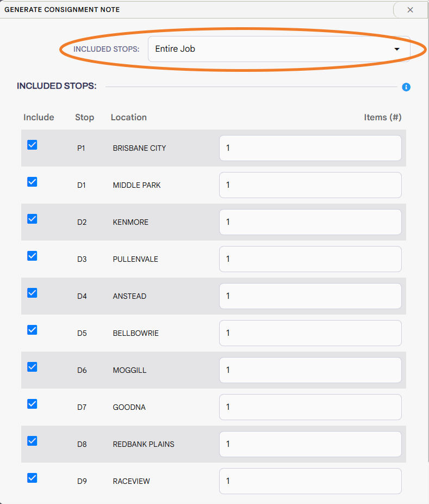Click the Stop column header
The width and height of the screenshot is (429, 504).
[84, 118]
